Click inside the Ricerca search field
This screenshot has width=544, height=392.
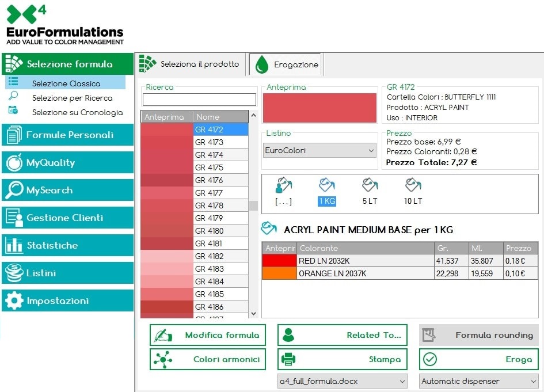point(200,100)
